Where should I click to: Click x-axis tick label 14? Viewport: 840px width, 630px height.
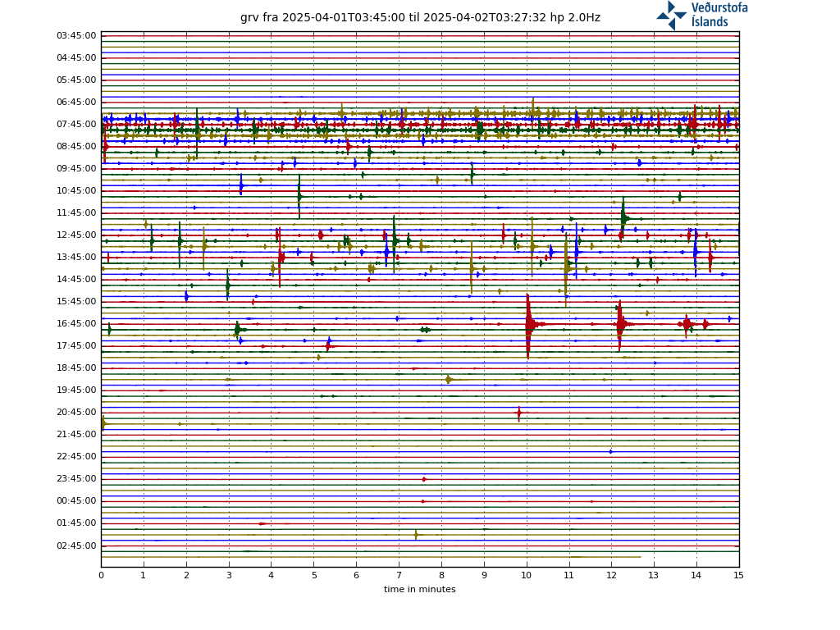pos(696,575)
